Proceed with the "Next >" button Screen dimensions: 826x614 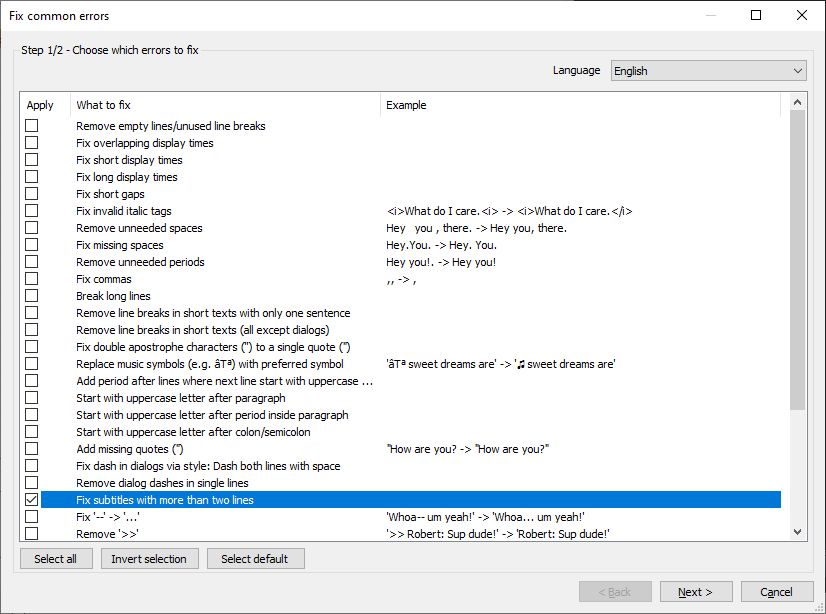click(x=696, y=591)
